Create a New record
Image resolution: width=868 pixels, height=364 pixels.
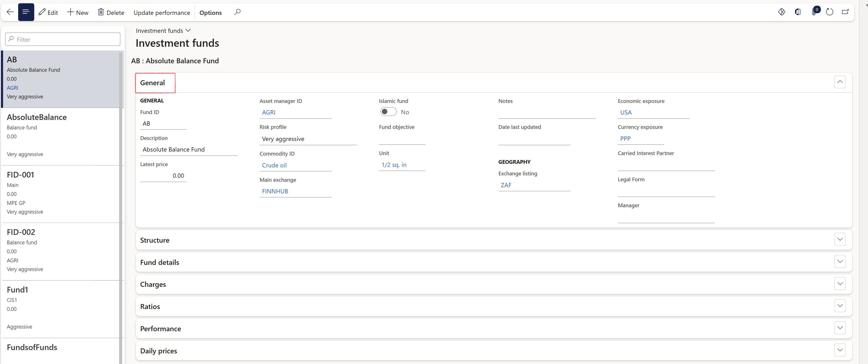[78, 13]
